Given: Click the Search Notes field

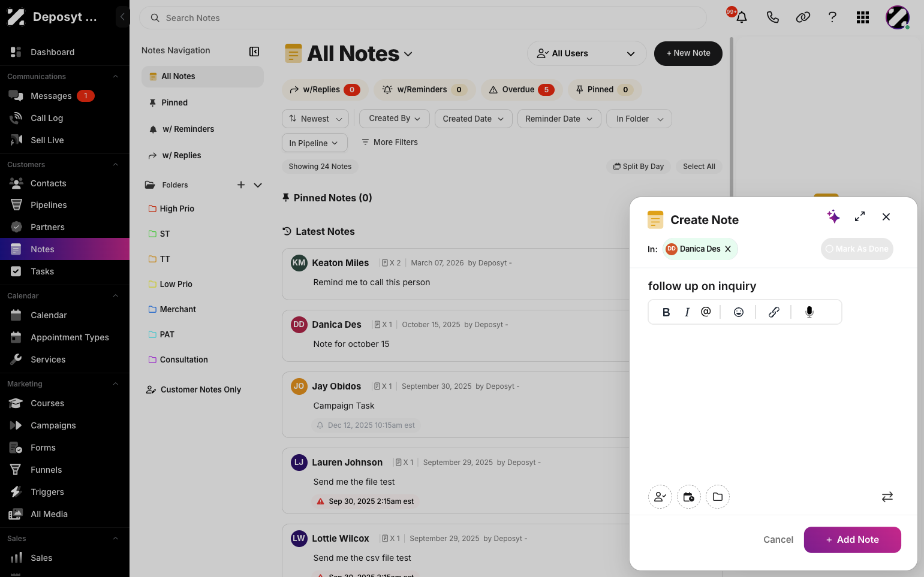Looking at the screenshot, I should pos(423,18).
